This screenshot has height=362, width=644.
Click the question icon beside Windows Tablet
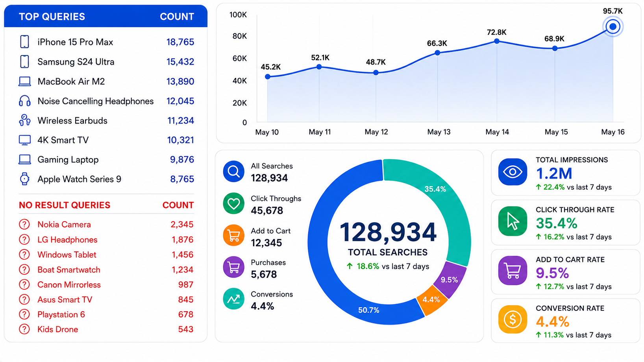(24, 255)
